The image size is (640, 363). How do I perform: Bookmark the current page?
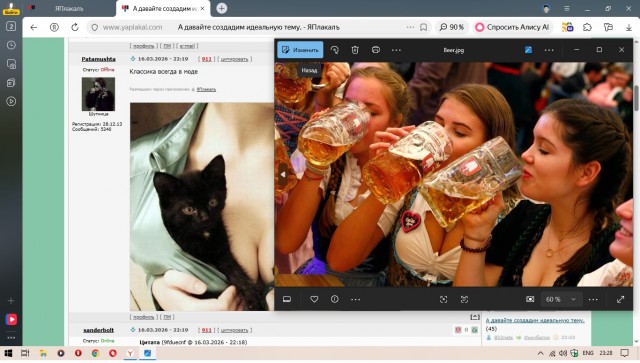point(424,27)
